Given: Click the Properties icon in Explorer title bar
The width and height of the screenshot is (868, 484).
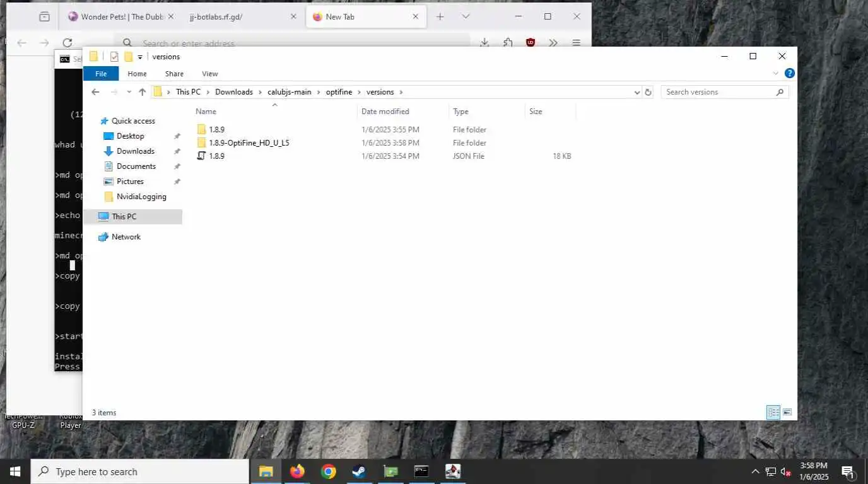Looking at the screenshot, I should point(114,57).
